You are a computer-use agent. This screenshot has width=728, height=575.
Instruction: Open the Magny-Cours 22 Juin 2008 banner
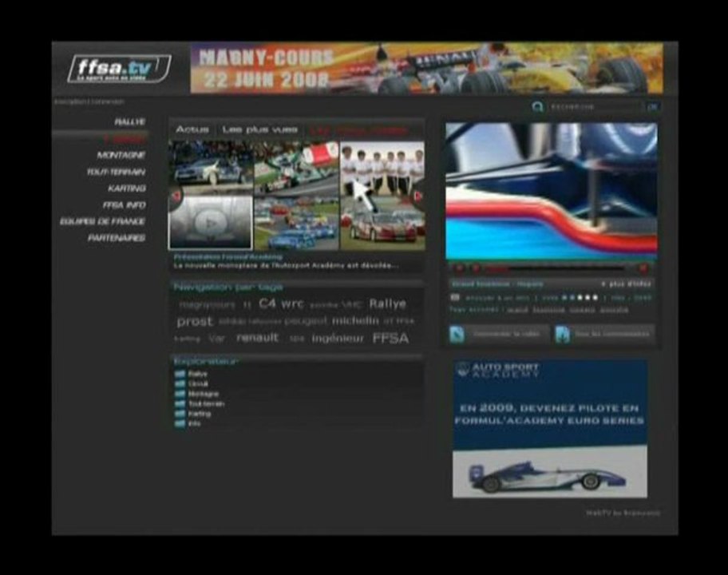coord(427,68)
